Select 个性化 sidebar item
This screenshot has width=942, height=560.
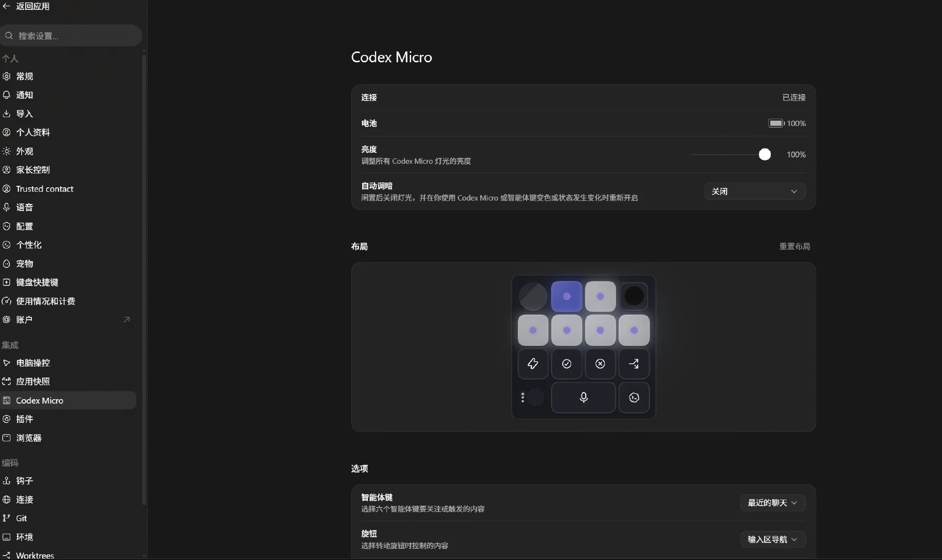pos(68,245)
